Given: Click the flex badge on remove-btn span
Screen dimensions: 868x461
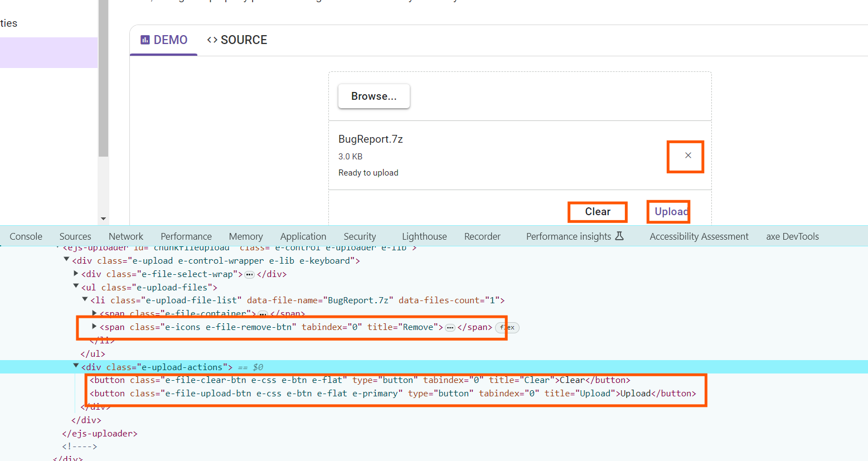Looking at the screenshot, I should (x=507, y=327).
